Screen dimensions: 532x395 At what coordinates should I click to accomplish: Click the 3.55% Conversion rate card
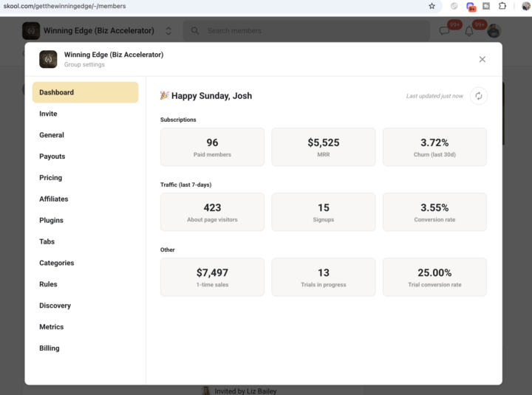click(x=434, y=212)
